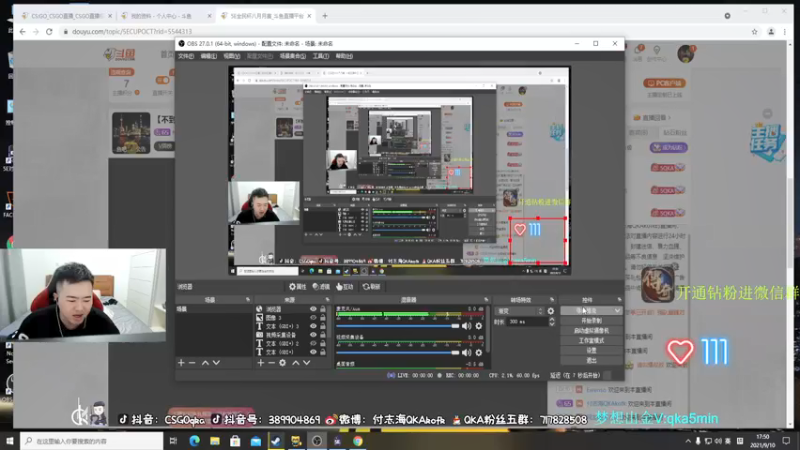
Task: Toggle visibility of 文本 (GDI+) 2 source
Action: point(313,343)
